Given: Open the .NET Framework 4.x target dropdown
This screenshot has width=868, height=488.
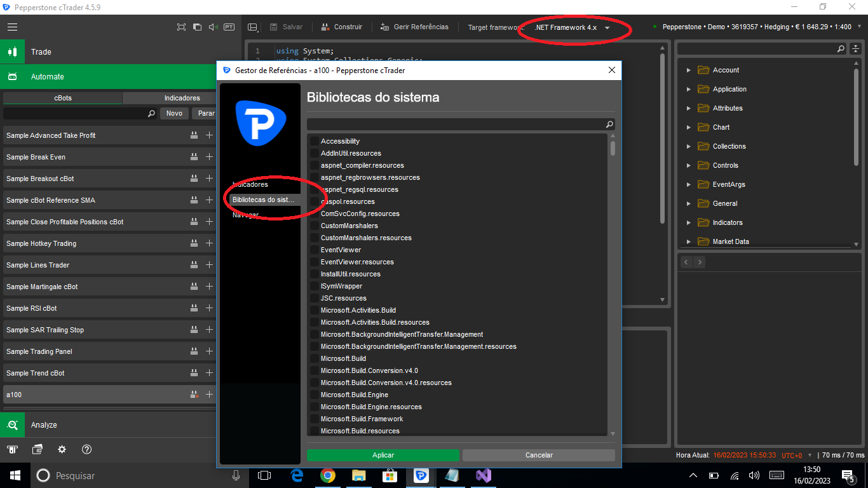Looking at the screenshot, I should point(573,27).
